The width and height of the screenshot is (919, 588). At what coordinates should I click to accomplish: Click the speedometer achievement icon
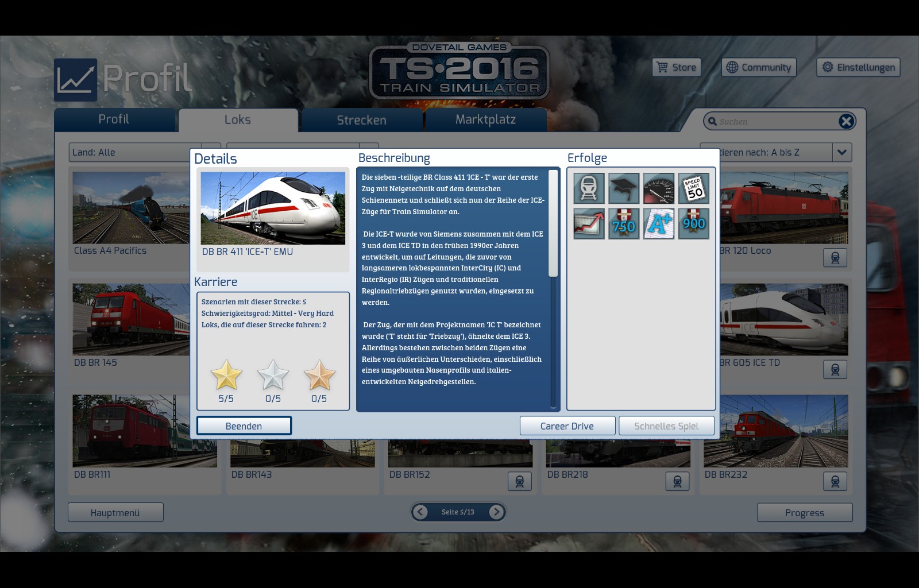[x=659, y=188]
